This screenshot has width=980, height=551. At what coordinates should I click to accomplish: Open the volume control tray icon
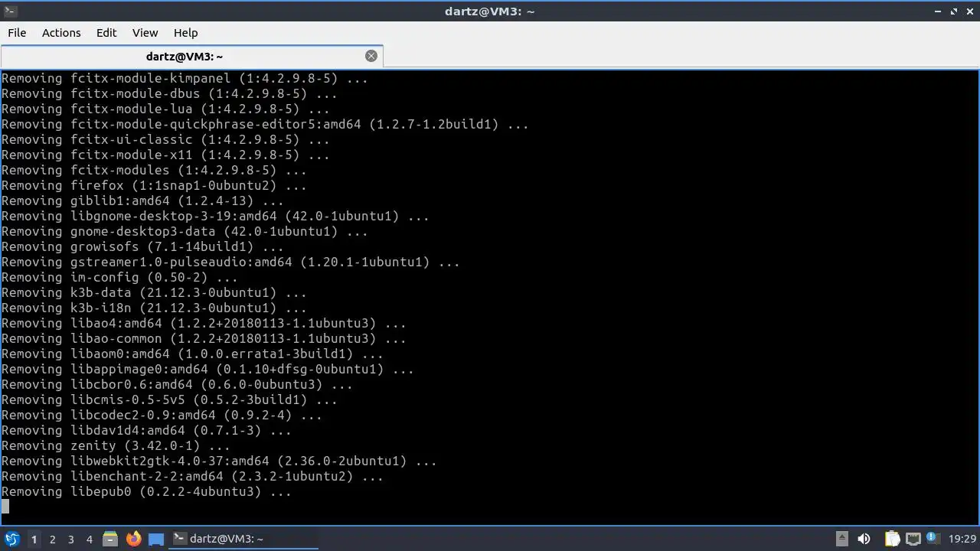[864, 539]
